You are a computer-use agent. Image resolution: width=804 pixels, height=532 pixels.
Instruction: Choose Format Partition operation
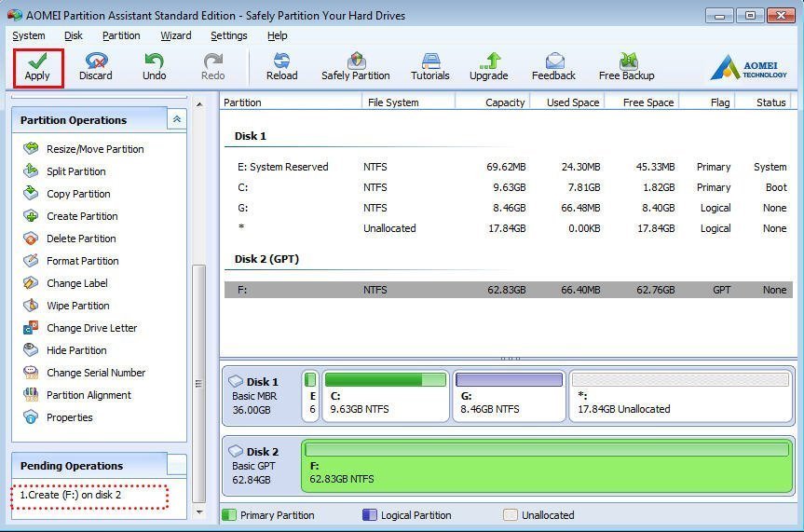point(71,261)
